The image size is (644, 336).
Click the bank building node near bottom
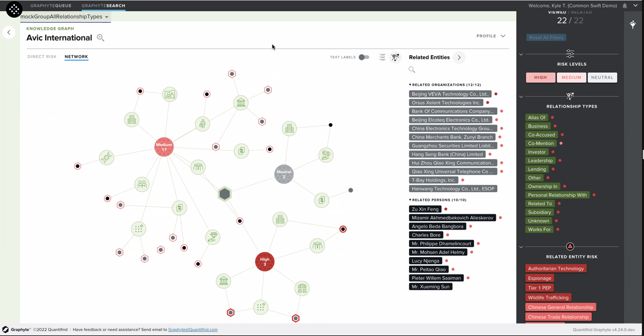tap(224, 281)
